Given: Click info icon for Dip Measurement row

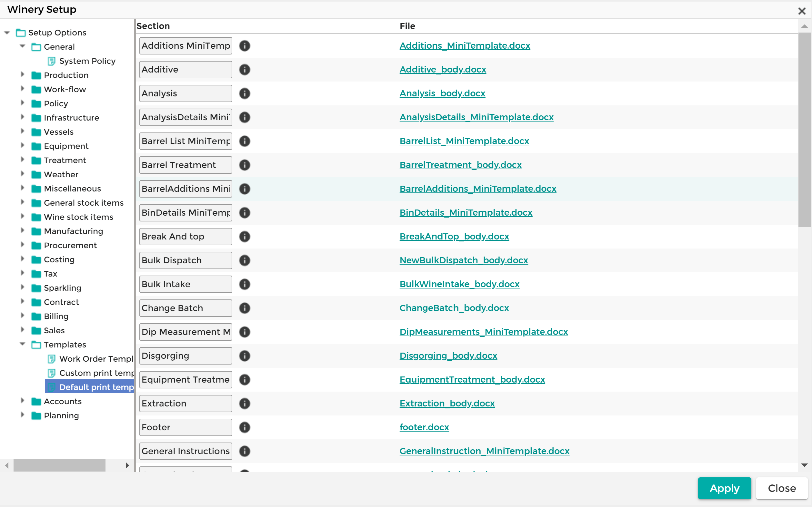Looking at the screenshot, I should click(245, 332).
